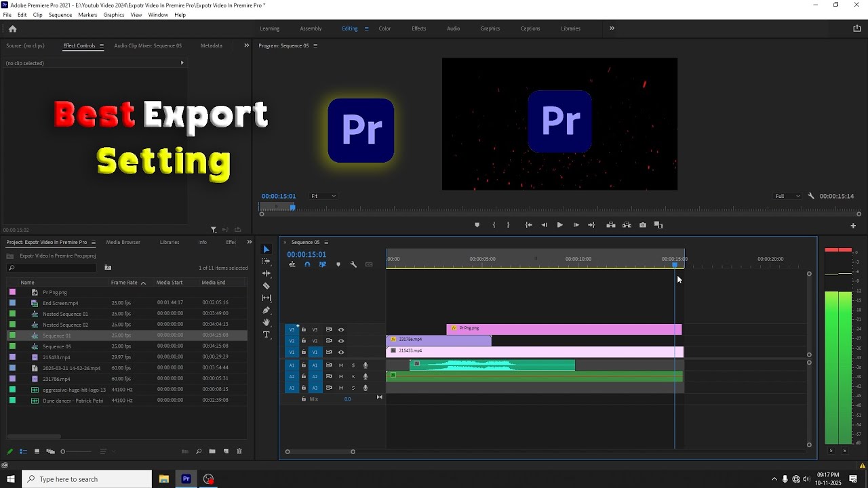The height and width of the screenshot is (488, 868).
Task: Toggle V3 track output eye
Action: tap(341, 329)
